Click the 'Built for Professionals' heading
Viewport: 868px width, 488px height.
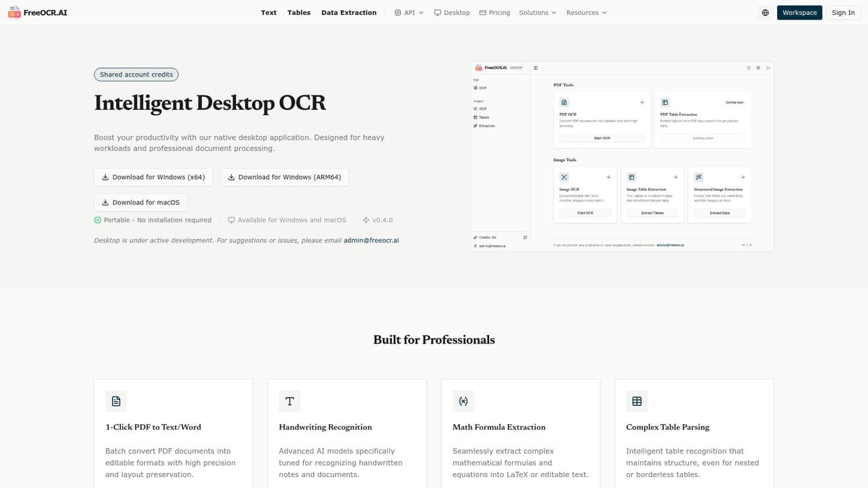(x=434, y=340)
